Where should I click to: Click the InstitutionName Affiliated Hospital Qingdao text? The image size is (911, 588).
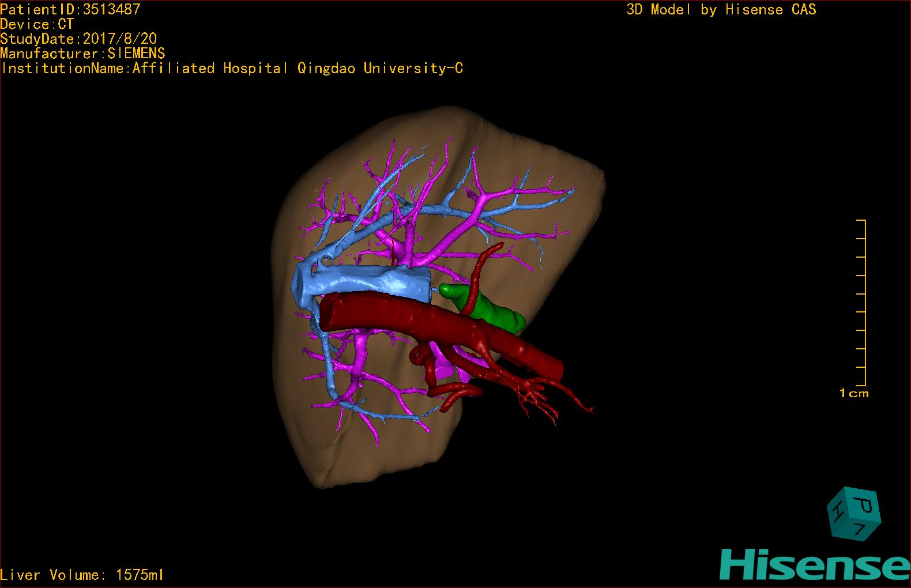232,69
